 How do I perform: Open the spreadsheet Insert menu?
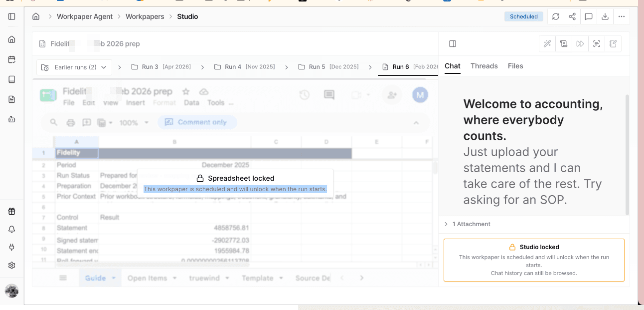pyautogui.click(x=136, y=103)
